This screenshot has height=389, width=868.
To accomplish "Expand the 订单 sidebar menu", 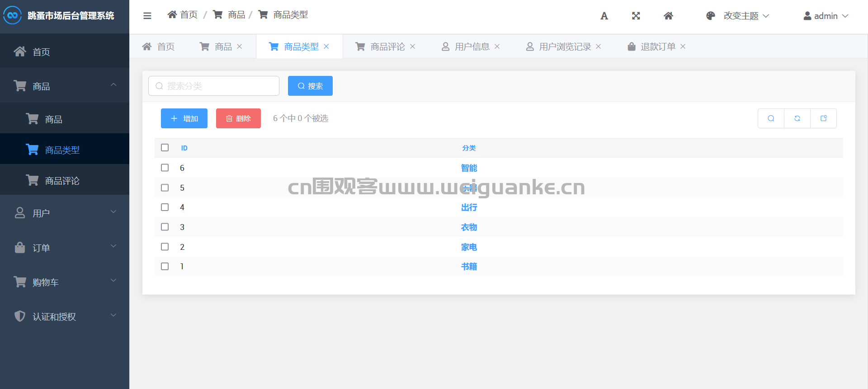I will [x=65, y=247].
